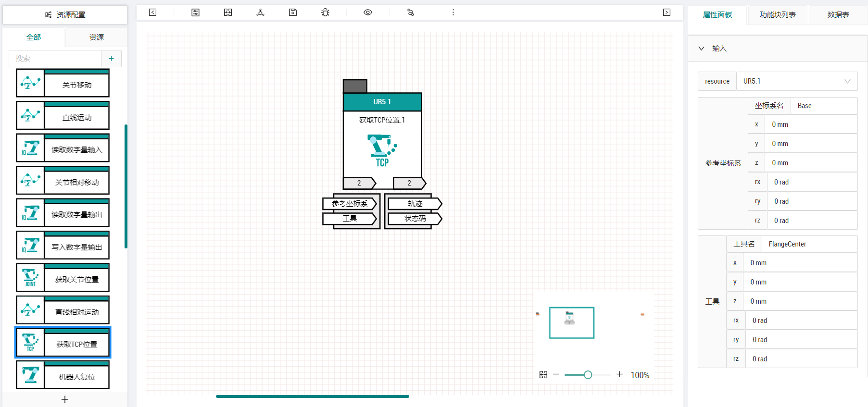Select the 读取数字量输出 block icon
868x407 pixels.
point(30,213)
